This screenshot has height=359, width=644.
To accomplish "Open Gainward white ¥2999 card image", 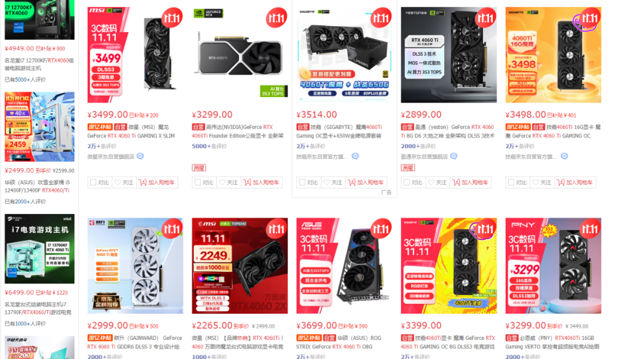I will coord(135,266).
